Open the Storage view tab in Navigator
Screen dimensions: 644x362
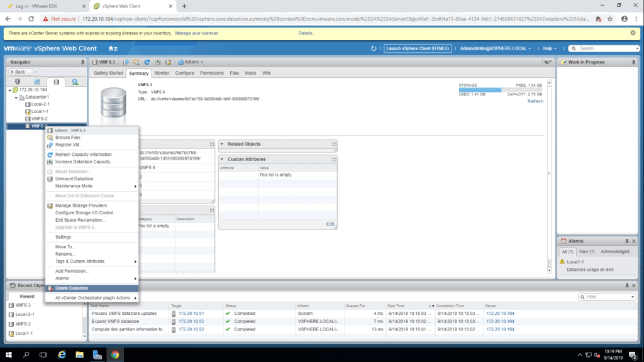(56, 82)
